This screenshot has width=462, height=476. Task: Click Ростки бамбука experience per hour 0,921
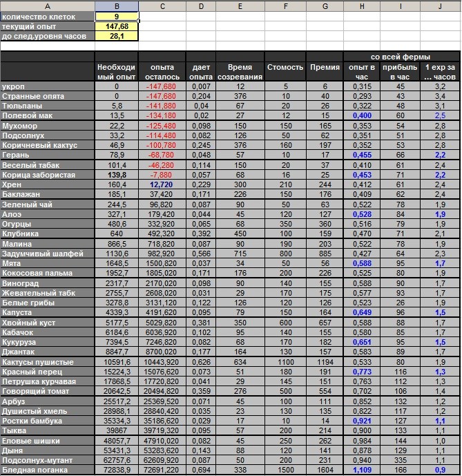(x=362, y=421)
